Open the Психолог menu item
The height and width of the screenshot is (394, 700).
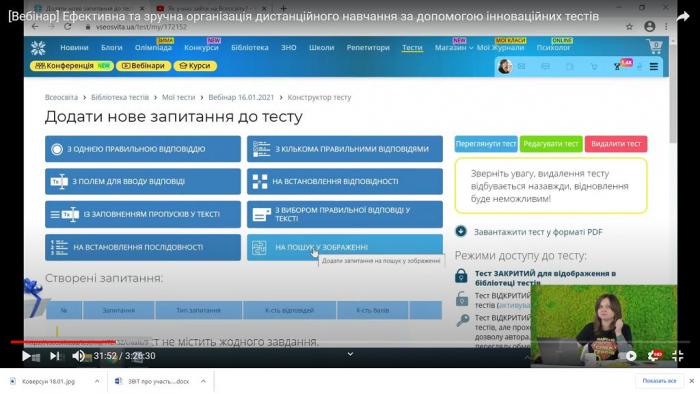pos(553,47)
